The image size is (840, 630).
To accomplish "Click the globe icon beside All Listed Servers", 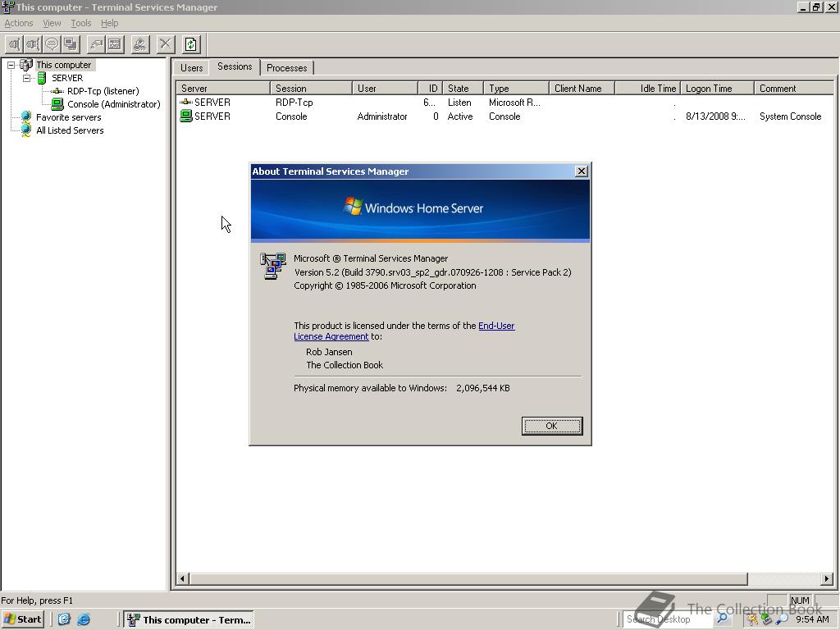I will 25,130.
